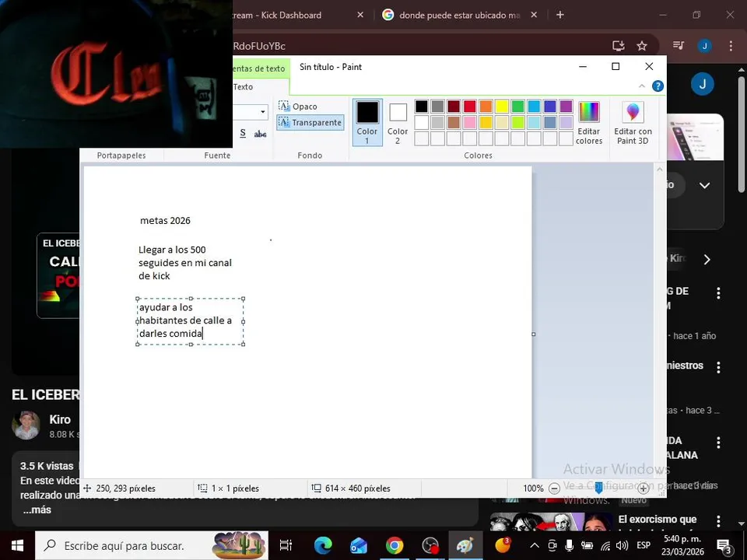This screenshot has width=747, height=560.
Task: Open Outlook from taskbar
Action: pyautogui.click(x=358, y=546)
